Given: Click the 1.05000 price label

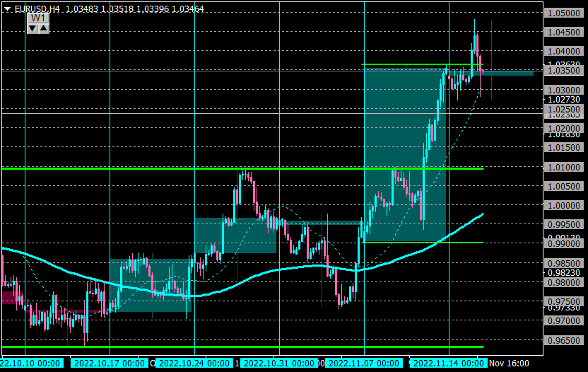Looking at the screenshot, I should coord(564,13).
